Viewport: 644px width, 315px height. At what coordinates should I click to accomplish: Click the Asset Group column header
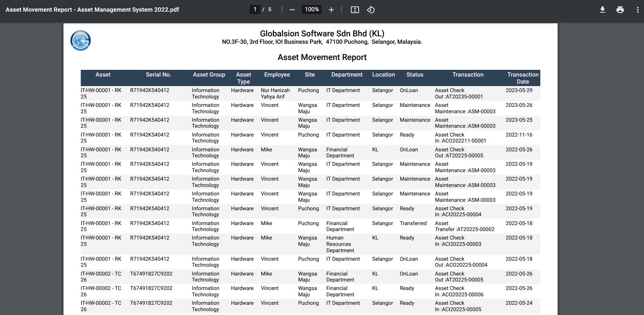click(209, 75)
